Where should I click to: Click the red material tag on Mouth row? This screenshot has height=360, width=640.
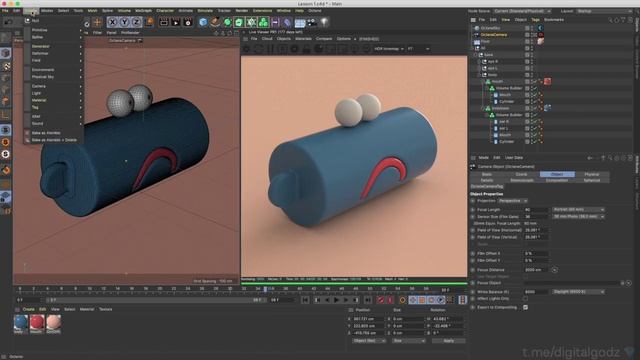click(x=547, y=82)
